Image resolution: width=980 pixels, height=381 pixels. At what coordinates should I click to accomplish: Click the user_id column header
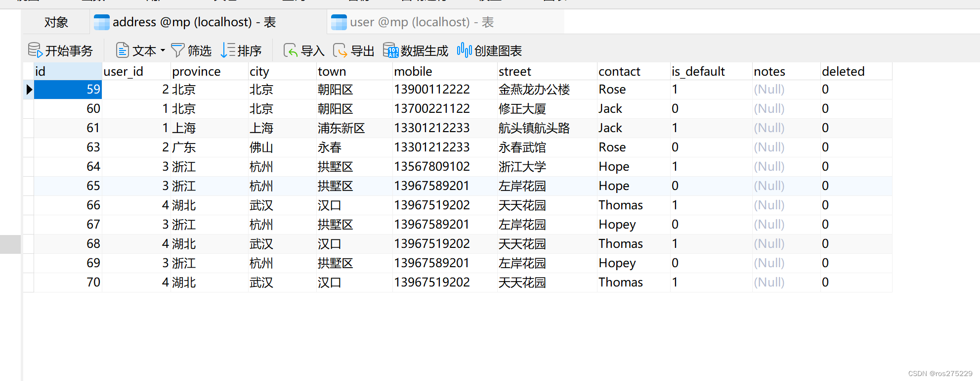tap(136, 71)
